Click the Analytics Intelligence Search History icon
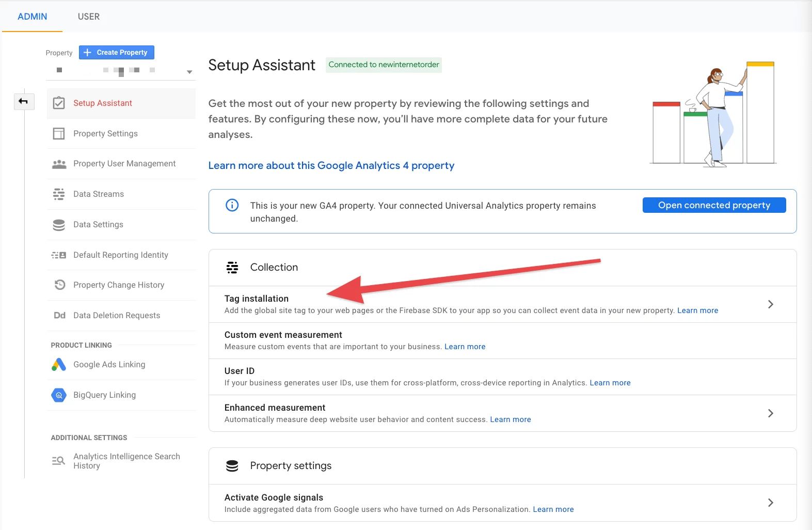Screen dimensions: 812x530 tap(59, 461)
